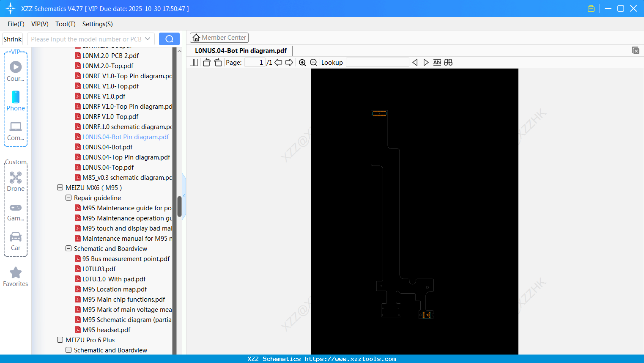The height and width of the screenshot is (363, 644).
Task: Rotate the pin diagram clockwise
Action: 217,62
